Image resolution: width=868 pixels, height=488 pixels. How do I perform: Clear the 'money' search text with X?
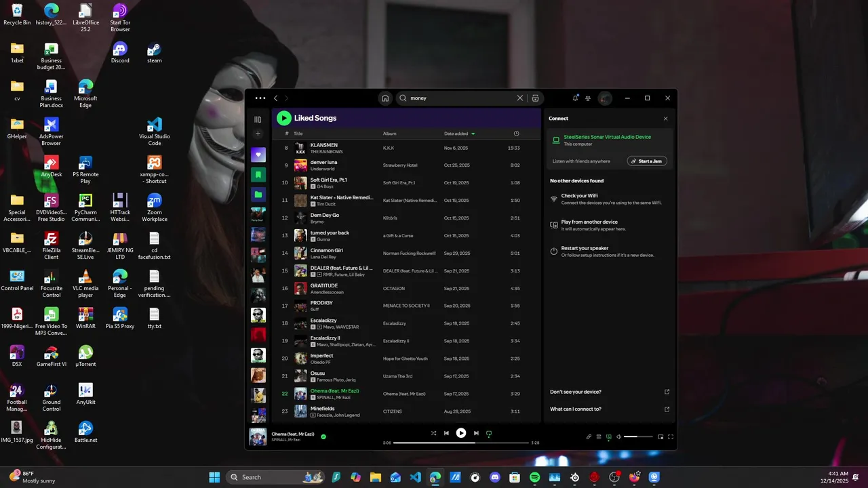pos(520,98)
